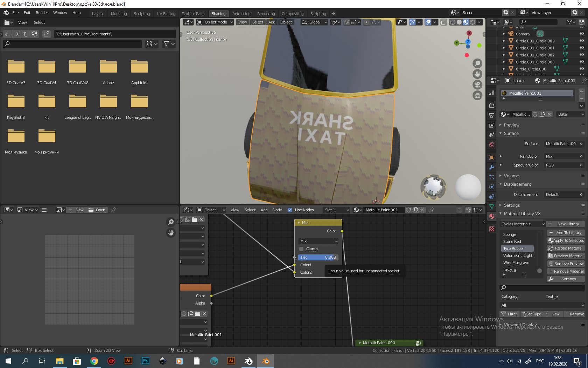Screen dimensions: 588x368
Task: Expand the Volume panel
Action: (x=511, y=176)
